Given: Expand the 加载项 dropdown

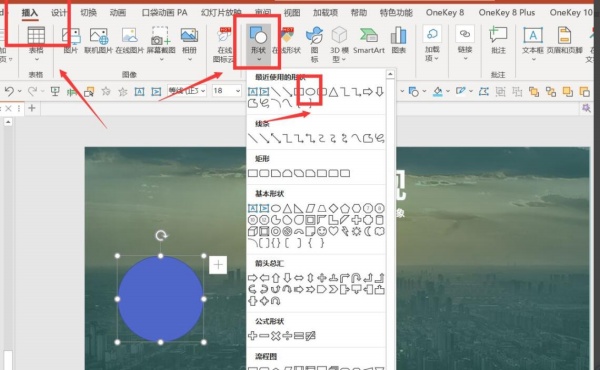Looking at the screenshot, I should coord(432,44).
